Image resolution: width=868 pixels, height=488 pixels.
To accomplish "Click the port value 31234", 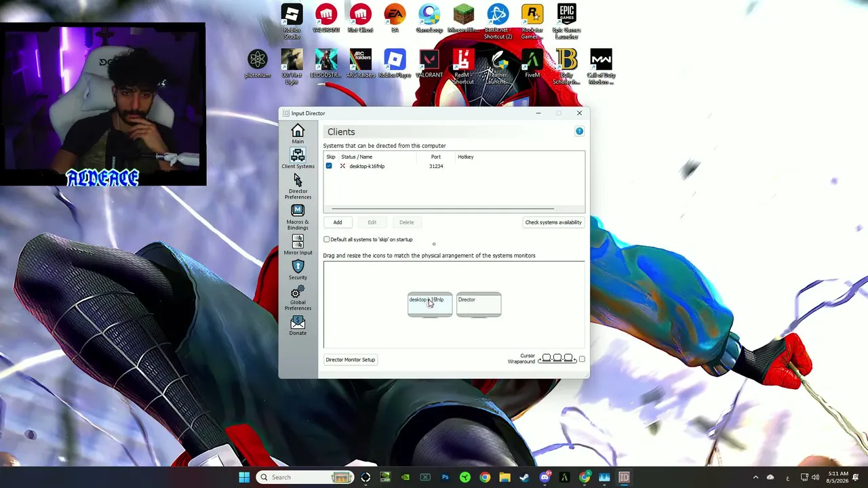I will pos(436,166).
